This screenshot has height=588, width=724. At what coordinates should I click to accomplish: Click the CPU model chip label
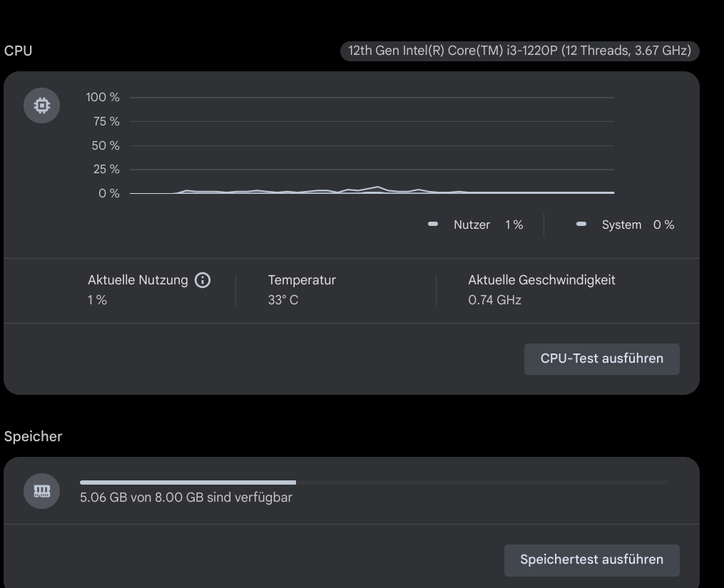pos(519,51)
